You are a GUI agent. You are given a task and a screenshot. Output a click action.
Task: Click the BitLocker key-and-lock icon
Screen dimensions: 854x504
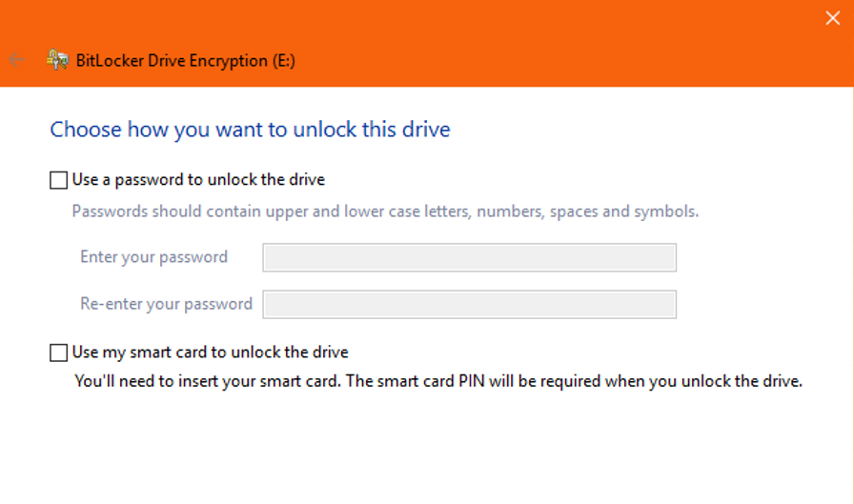(x=57, y=59)
